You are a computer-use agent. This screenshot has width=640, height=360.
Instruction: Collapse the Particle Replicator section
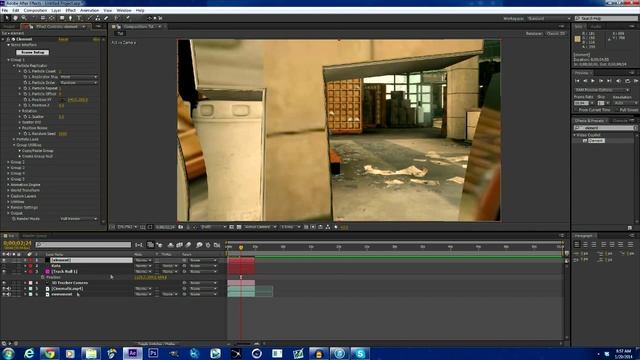14,65
